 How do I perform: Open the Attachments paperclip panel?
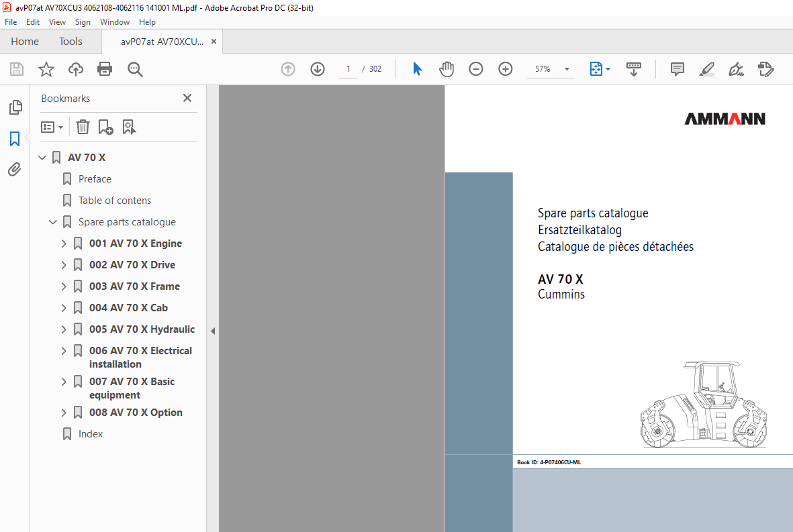coord(15,169)
